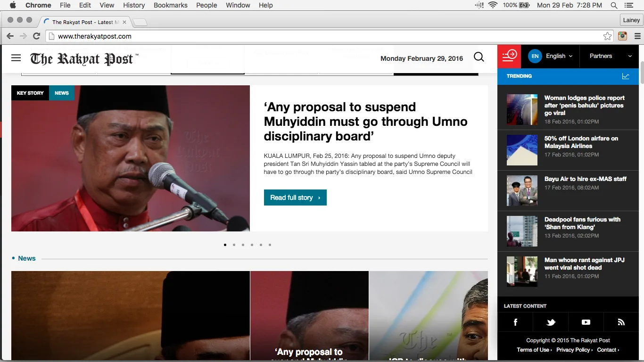Image resolution: width=644 pixels, height=362 pixels.
Task: Open the hamburger menu beside Rakyat Post logo
Action: [x=16, y=58]
